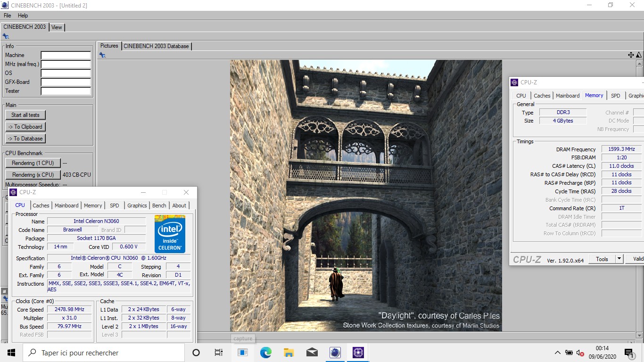Open the capture app taskbar icon
This screenshot has width=644, height=362.
(x=243, y=353)
